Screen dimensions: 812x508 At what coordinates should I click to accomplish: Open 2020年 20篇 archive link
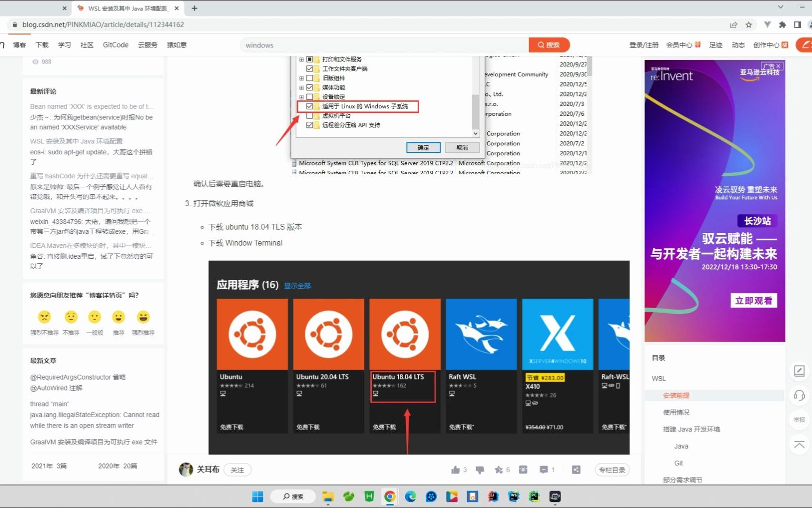coord(117,466)
